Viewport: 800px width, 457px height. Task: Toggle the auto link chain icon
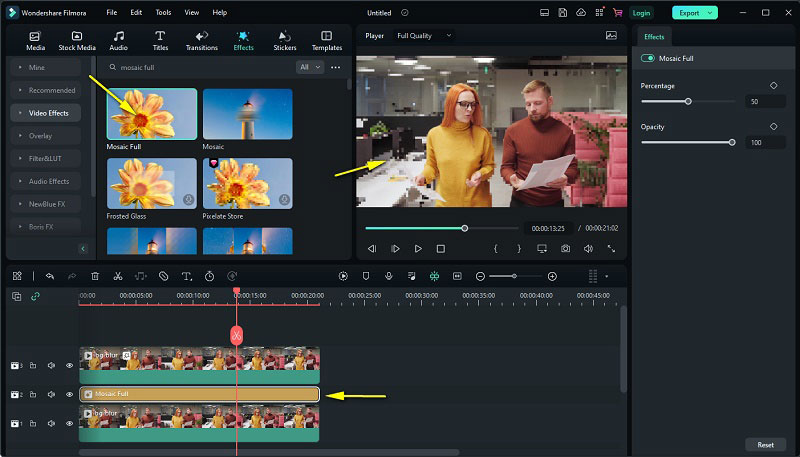[35, 296]
